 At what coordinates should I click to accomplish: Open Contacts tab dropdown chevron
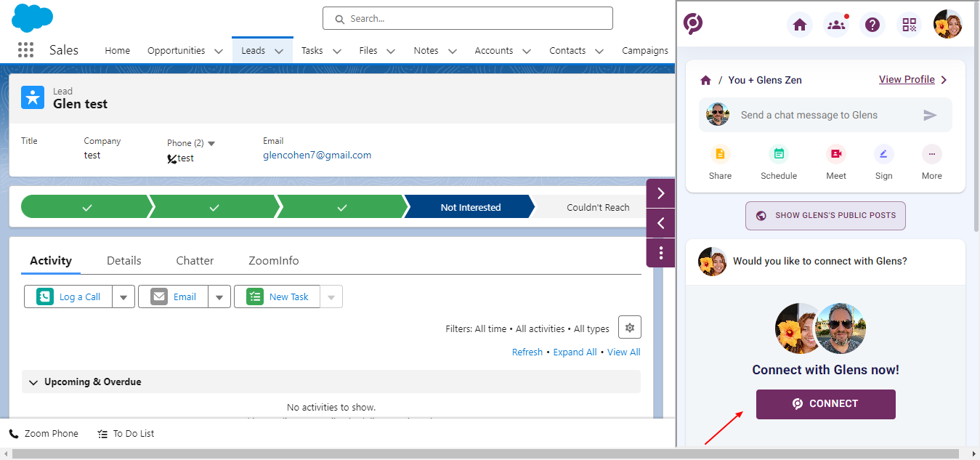[599, 51]
